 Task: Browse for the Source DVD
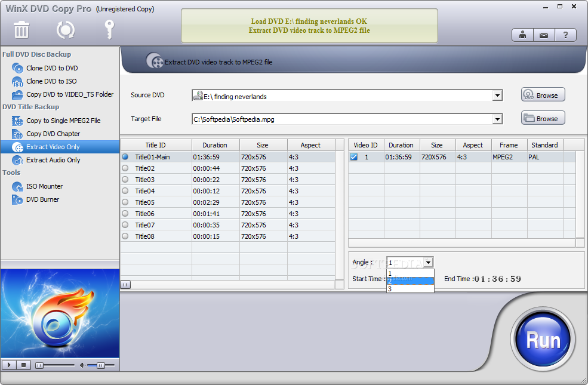543,95
